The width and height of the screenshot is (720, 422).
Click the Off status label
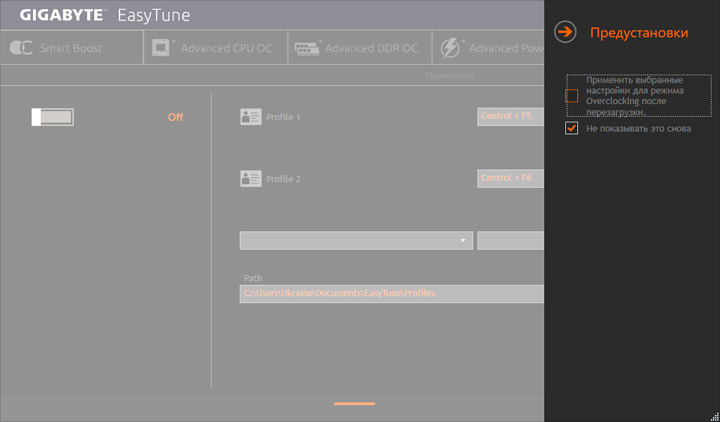pos(175,117)
